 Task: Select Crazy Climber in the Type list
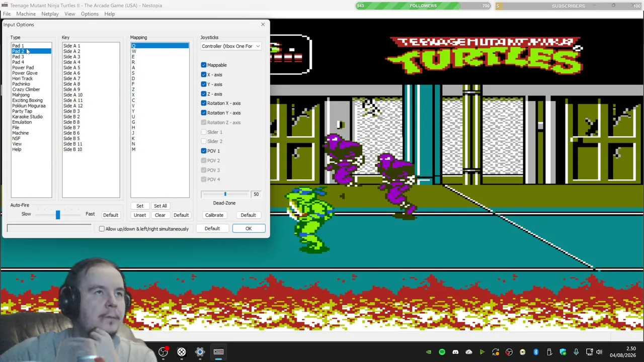pos(31,89)
